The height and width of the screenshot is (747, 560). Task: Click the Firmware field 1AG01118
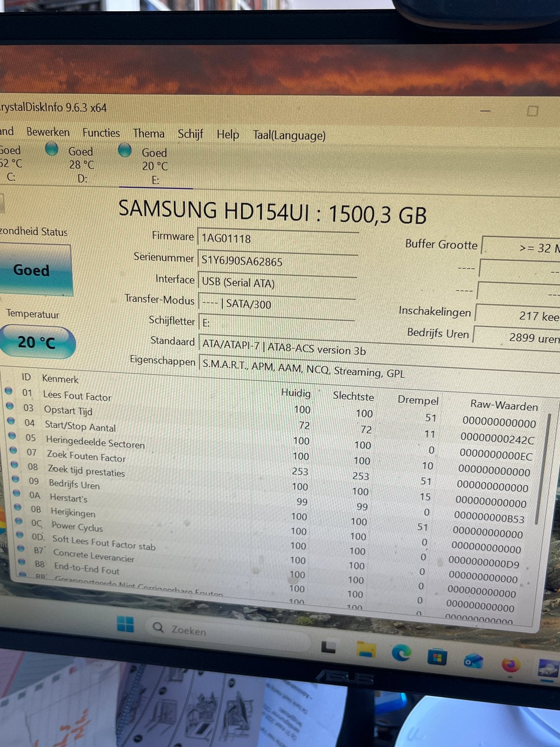(x=278, y=239)
